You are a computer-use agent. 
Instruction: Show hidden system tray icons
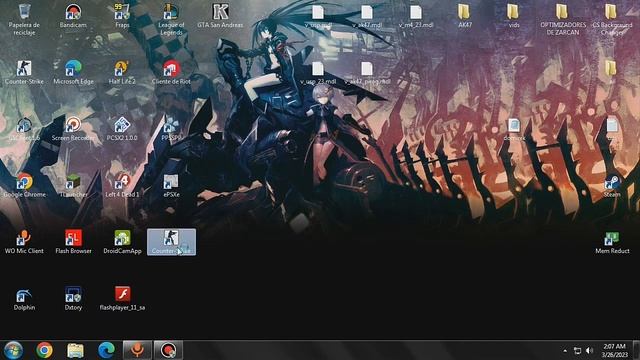[x=565, y=351]
